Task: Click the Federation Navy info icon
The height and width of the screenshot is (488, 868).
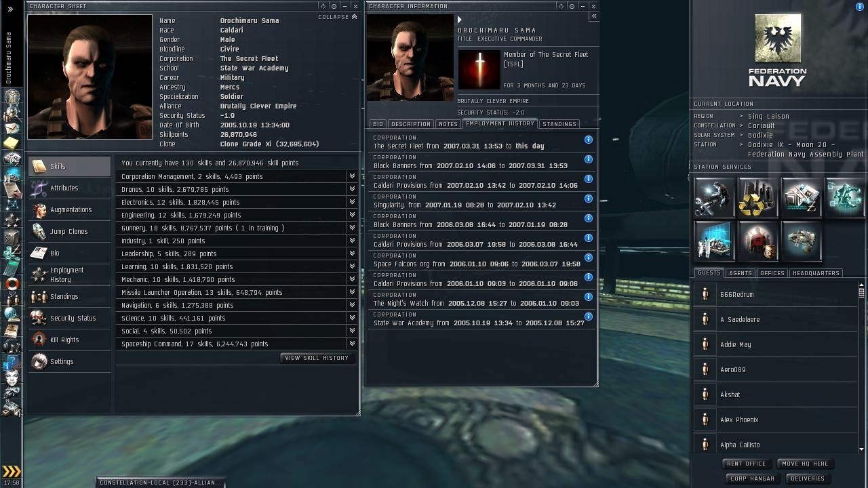Action: click(x=860, y=7)
